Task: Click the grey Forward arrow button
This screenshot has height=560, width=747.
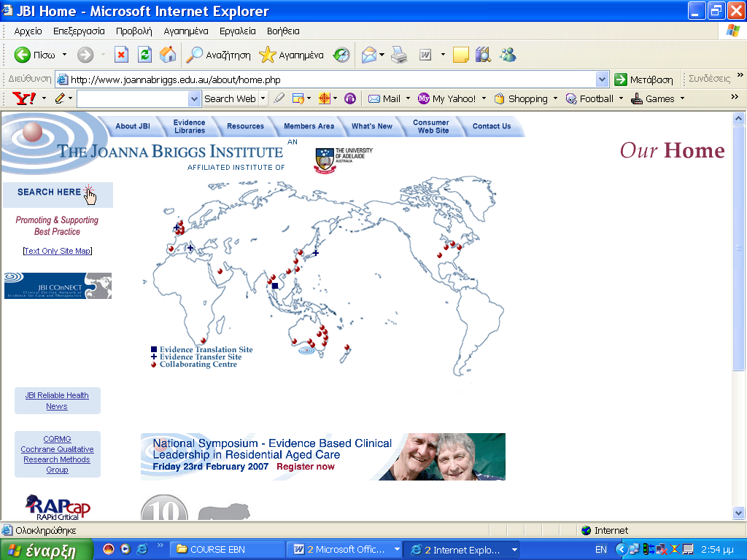Action: (x=85, y=55)
